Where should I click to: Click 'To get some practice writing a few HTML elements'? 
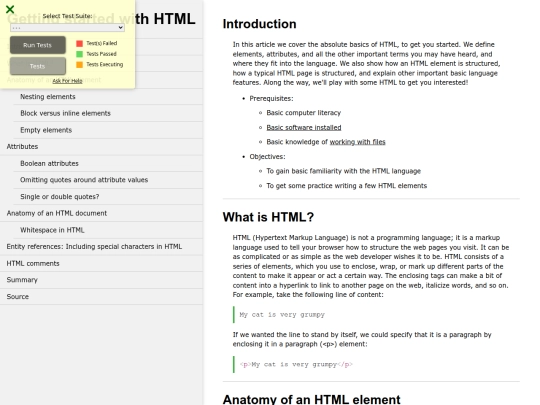point(347,186)
